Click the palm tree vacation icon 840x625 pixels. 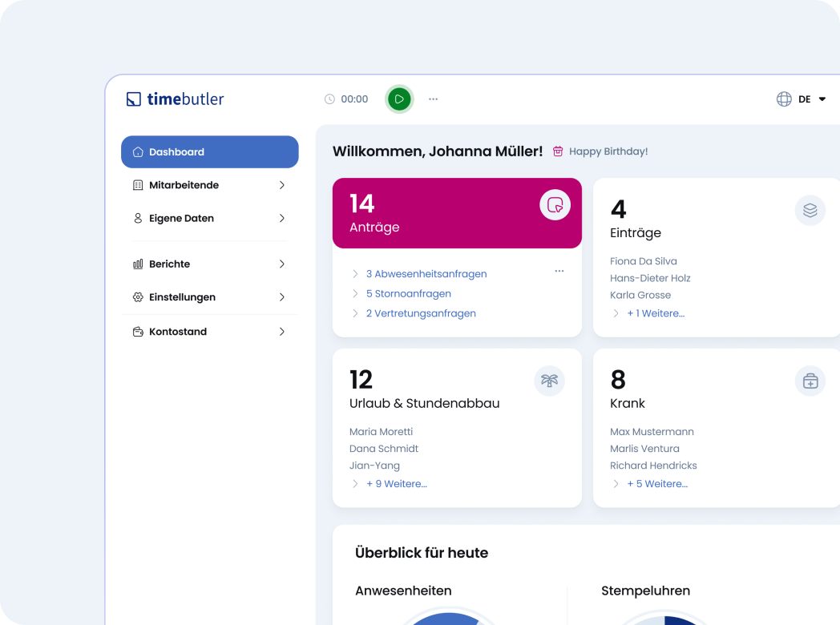click(549, 381)
